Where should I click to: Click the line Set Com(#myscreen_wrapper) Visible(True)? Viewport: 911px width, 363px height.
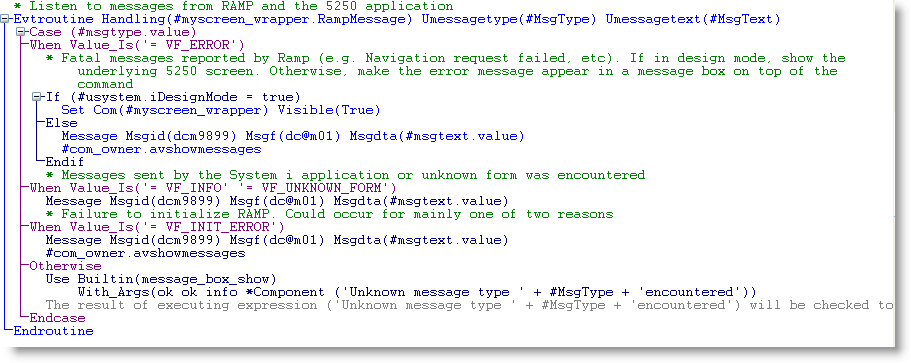click(221, 110)
